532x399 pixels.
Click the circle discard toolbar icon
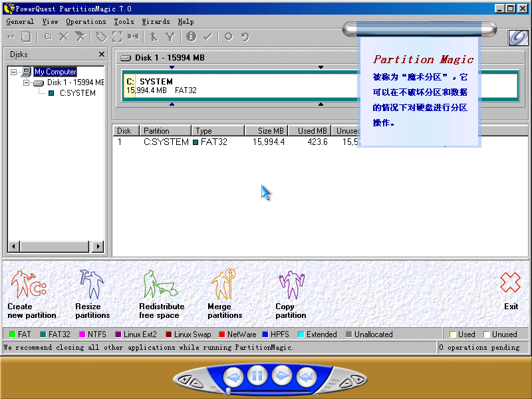pos(228,37)
